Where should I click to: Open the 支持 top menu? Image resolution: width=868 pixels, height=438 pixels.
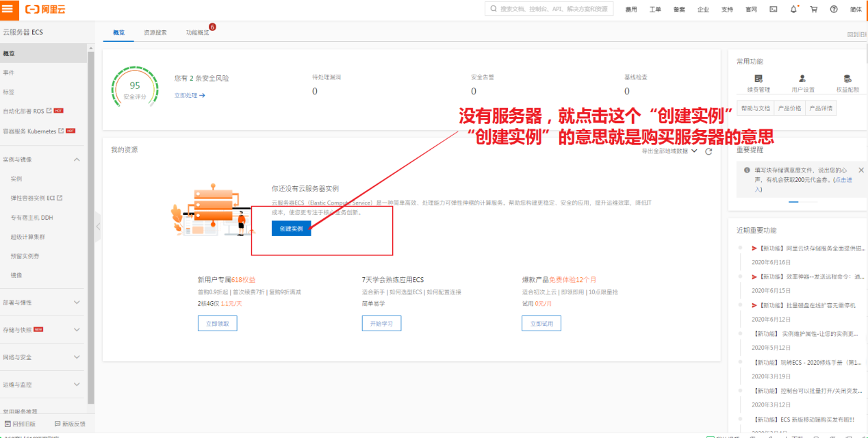(x=727, y=10)
